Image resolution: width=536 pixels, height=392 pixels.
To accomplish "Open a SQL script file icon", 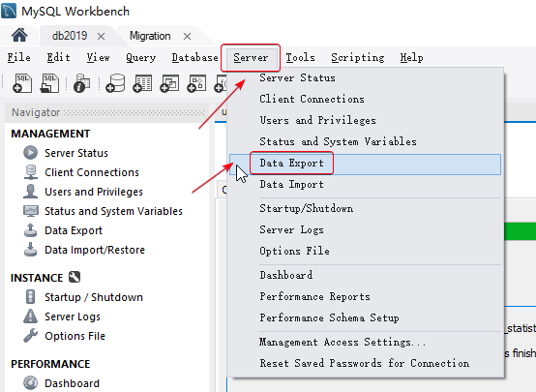I will [x=49, y=83].
